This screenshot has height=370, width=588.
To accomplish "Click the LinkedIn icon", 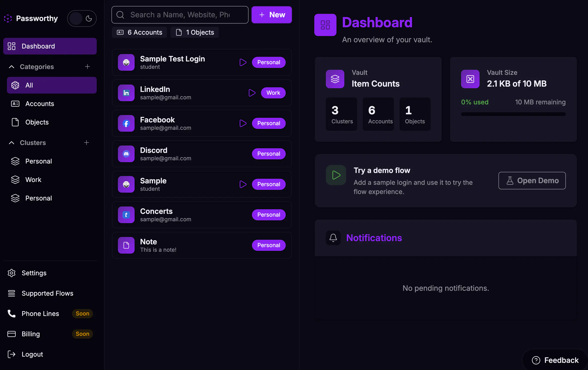I will coord(126,93).
